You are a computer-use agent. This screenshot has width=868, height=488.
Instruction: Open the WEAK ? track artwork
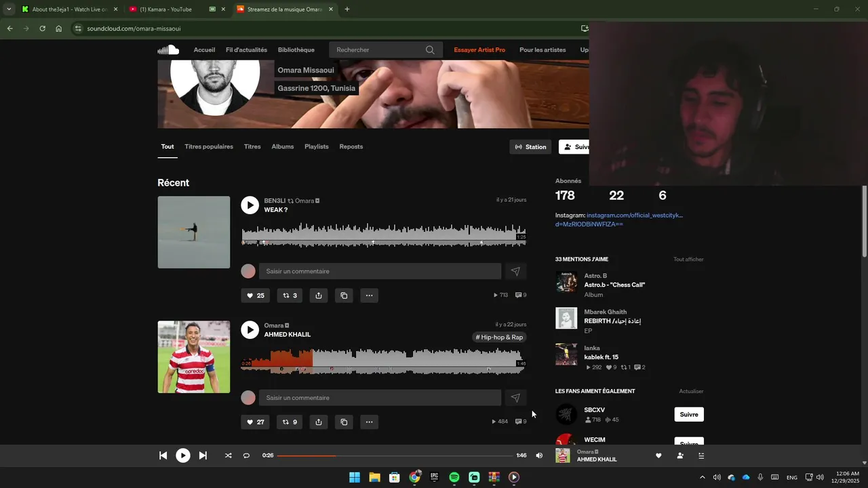(194, 232)
